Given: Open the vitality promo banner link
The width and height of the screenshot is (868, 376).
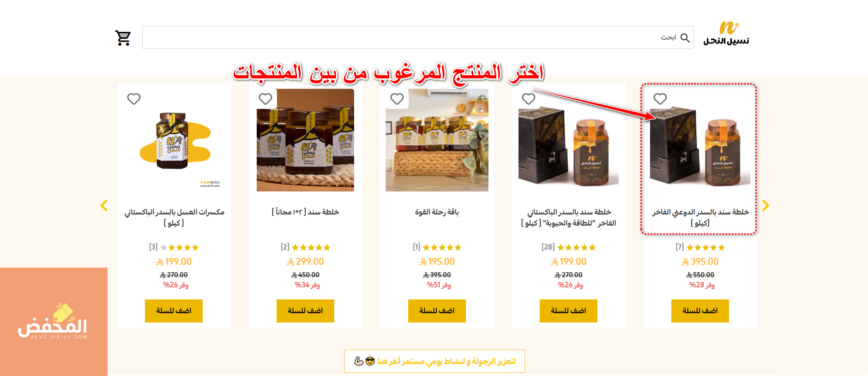Looking at the screenshot, I should pos(434,361).
